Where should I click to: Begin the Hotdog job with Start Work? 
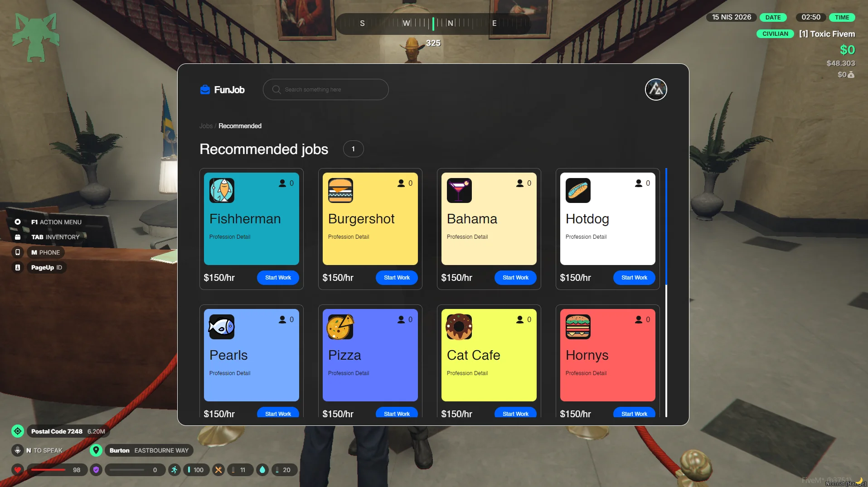point(634,278)
